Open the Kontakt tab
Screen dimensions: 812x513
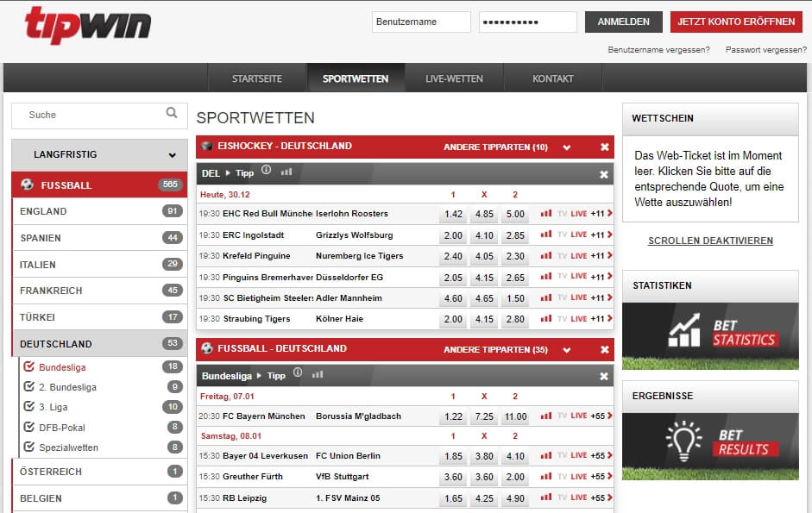pos(553,78)
